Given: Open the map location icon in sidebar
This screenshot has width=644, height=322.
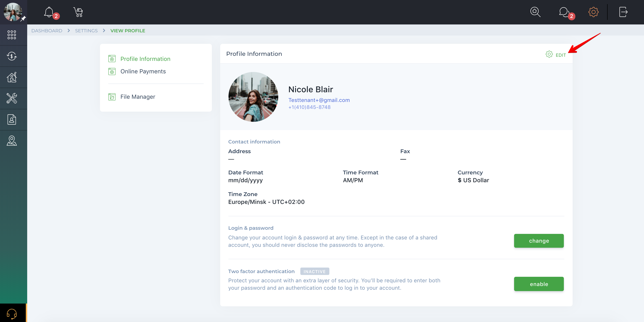Looking at the screenshot, I should [x=12, y=141].
